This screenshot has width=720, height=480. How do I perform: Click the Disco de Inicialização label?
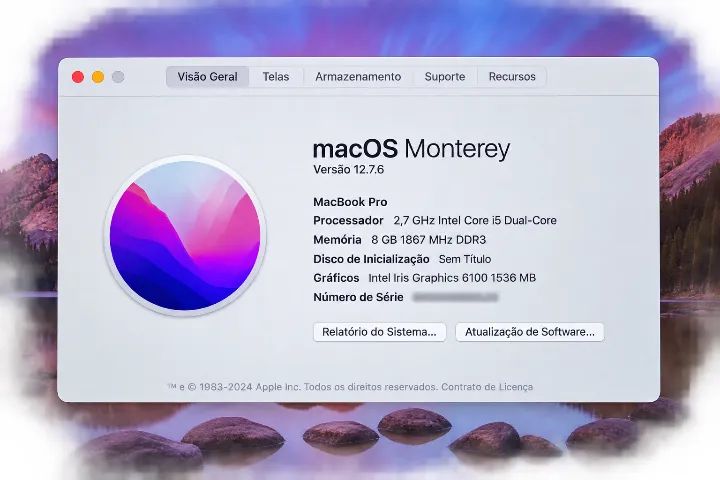[x=371, y=259]
